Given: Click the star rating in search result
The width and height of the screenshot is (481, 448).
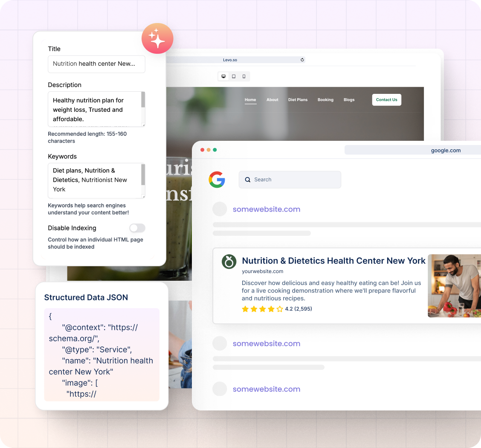Looking at the screenshot, I should (x=262, y=309).
